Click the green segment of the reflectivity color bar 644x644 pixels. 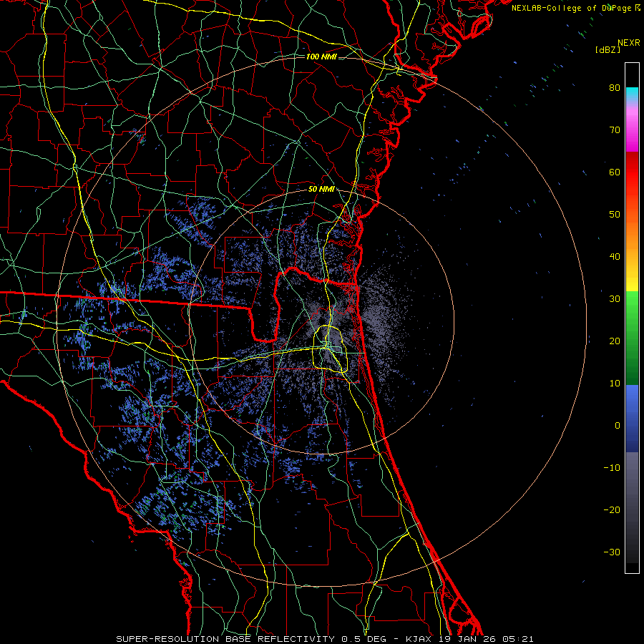tap(632, 338)
